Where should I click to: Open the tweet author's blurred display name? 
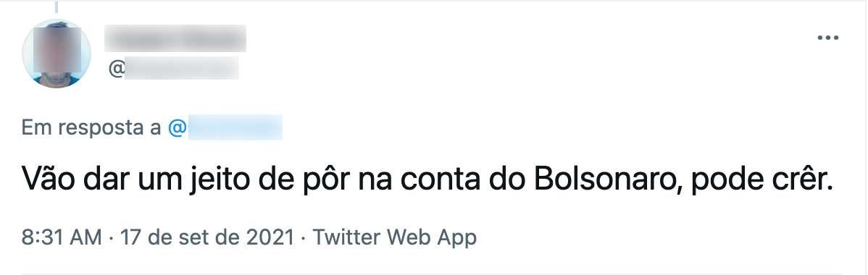tap(175, 38)
